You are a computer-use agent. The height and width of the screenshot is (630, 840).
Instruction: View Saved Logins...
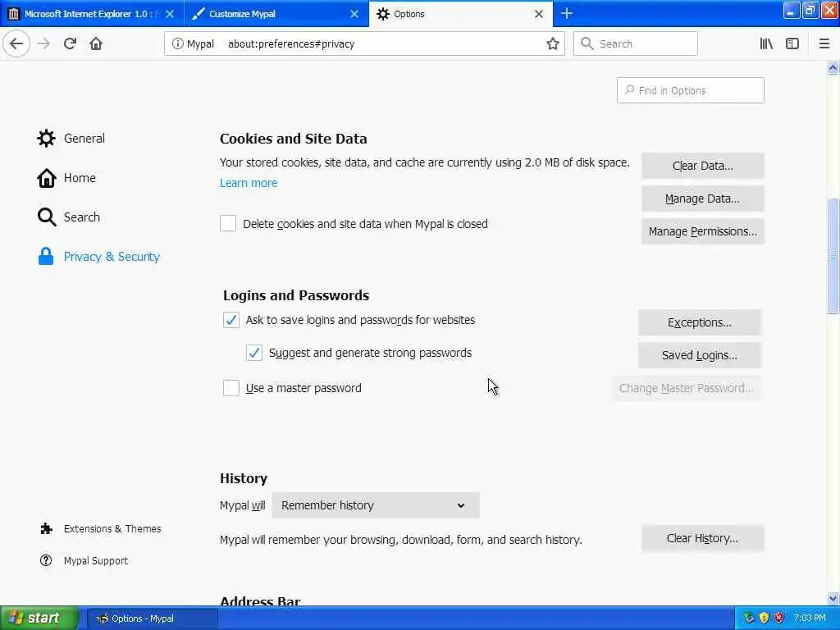(x=699, y=355)
